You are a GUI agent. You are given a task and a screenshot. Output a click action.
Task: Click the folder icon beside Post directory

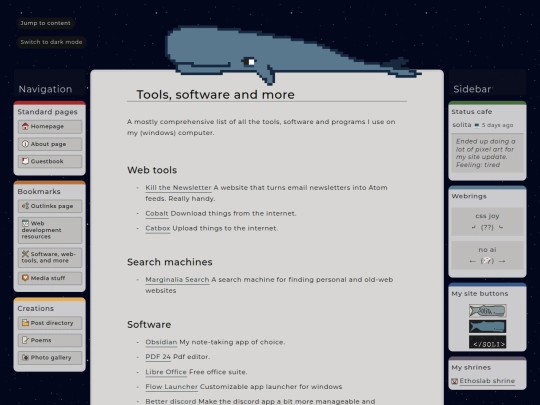pos(25,323)
